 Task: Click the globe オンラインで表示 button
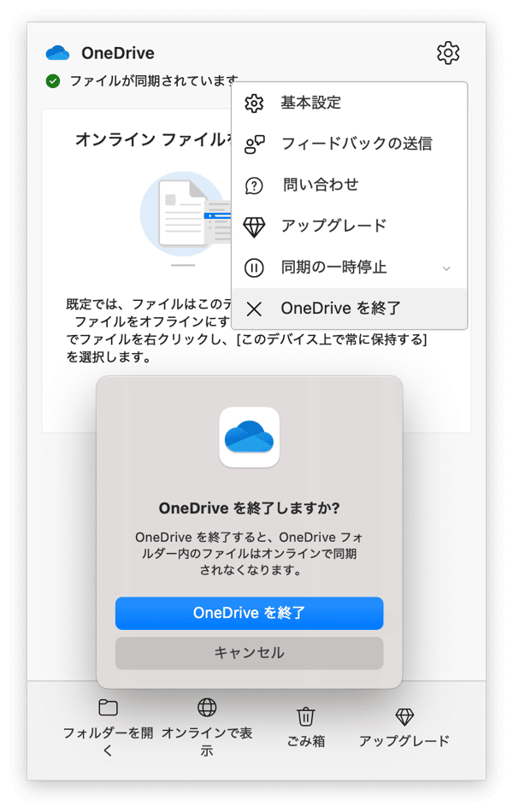coord(207,727)
